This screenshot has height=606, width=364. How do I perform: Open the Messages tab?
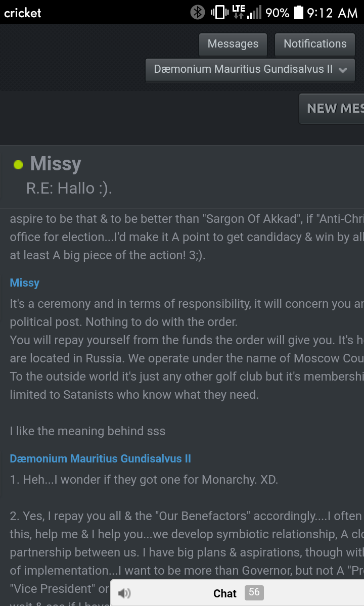[233, 44]
